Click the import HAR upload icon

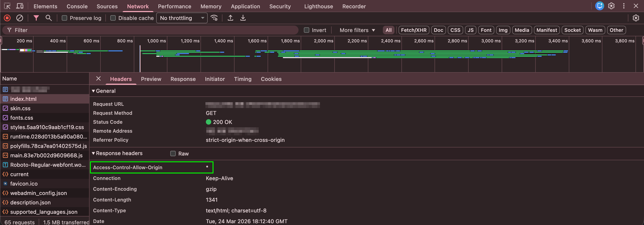click(230, 18)
